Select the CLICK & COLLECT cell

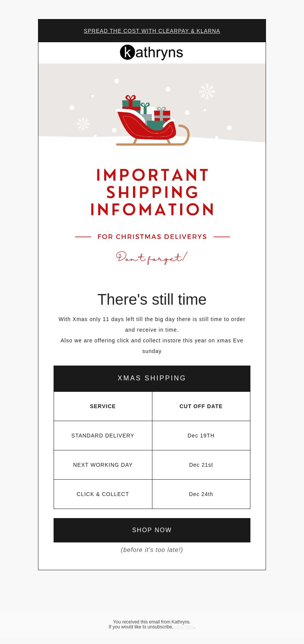coord(103,494)
